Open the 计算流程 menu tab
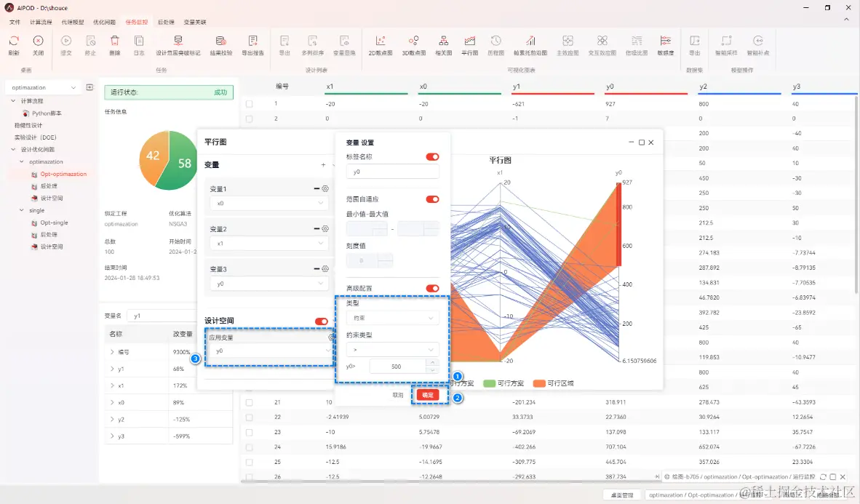Viewport: 860px width, 504px height. tap(41, 23)
